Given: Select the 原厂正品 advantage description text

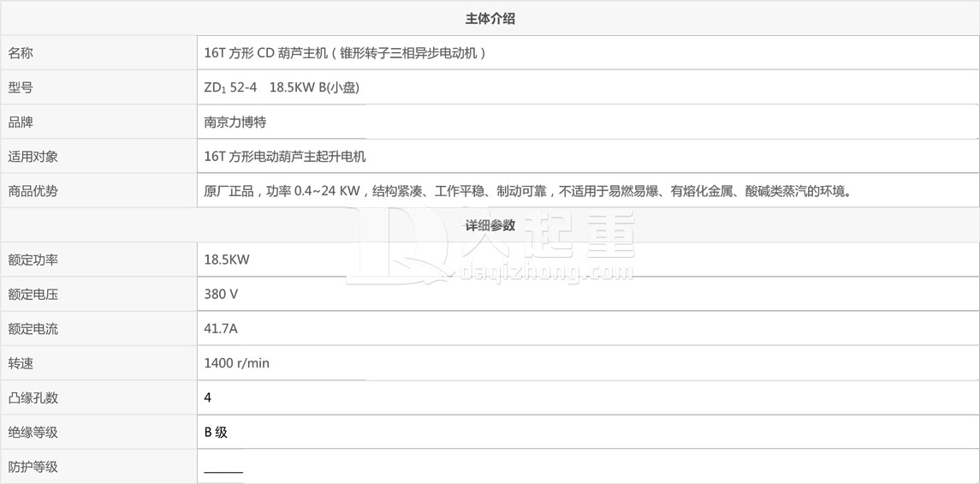Looking at the screenshot, I should click(528, 191).
